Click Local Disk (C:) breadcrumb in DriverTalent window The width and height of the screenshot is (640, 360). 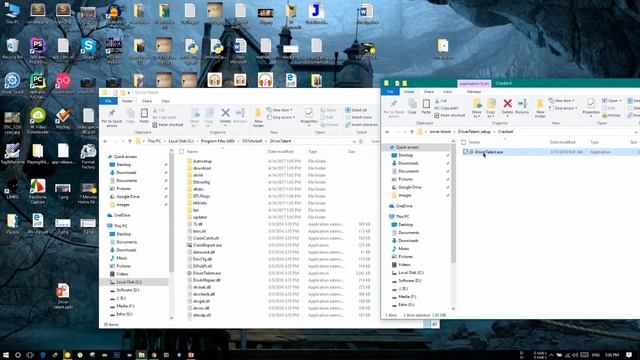point(181,141)
